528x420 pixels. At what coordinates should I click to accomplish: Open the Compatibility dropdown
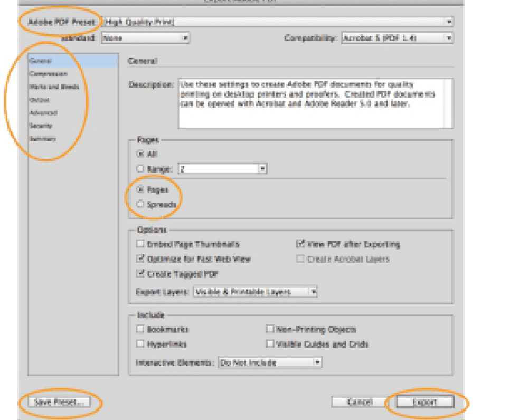click(x=397, y=38)
